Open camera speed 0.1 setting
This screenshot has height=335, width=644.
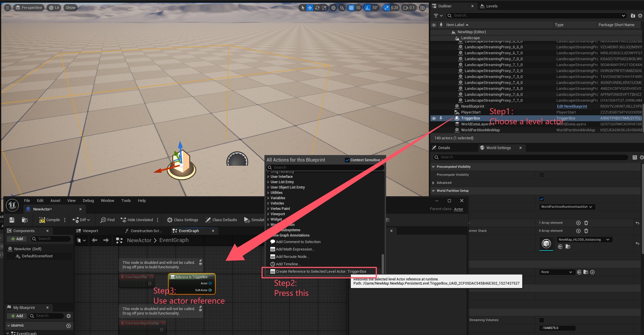pyautogui.click(x=409, y=8)
